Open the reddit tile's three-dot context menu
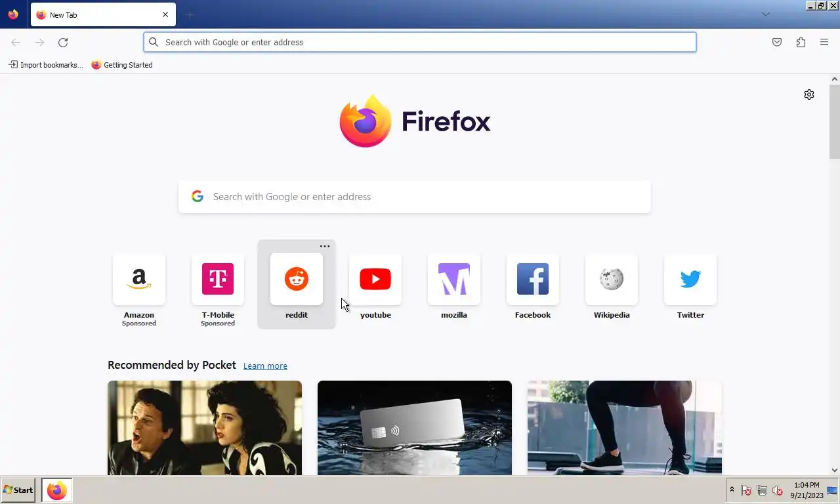This screenshot has height=504, width=840. [325, 247]
